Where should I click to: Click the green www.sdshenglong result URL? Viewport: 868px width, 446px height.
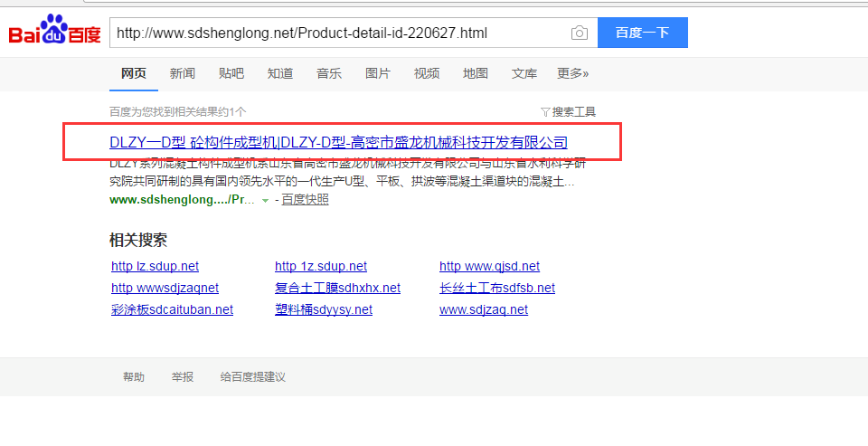[182, 200]
